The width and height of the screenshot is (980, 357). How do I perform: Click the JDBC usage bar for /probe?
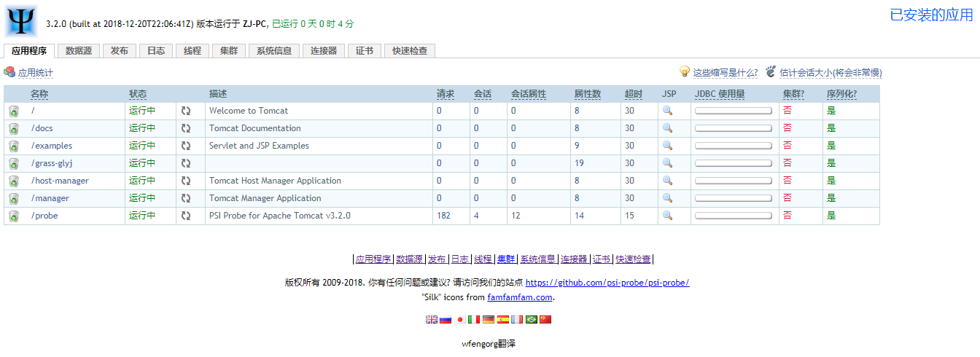(734, 216)
